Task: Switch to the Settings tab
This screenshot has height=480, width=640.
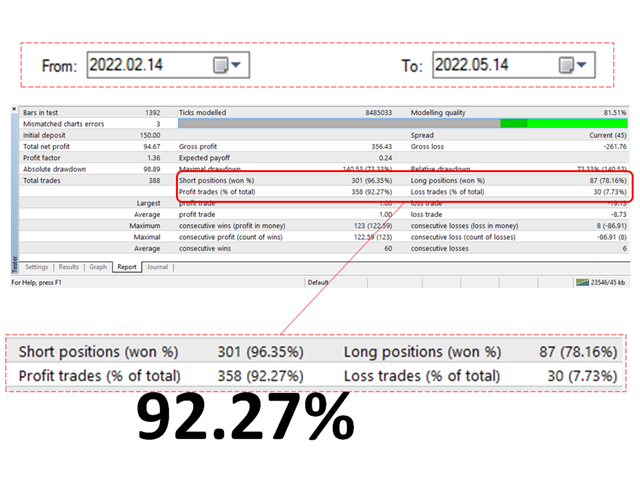Action: tap(36, 267)
